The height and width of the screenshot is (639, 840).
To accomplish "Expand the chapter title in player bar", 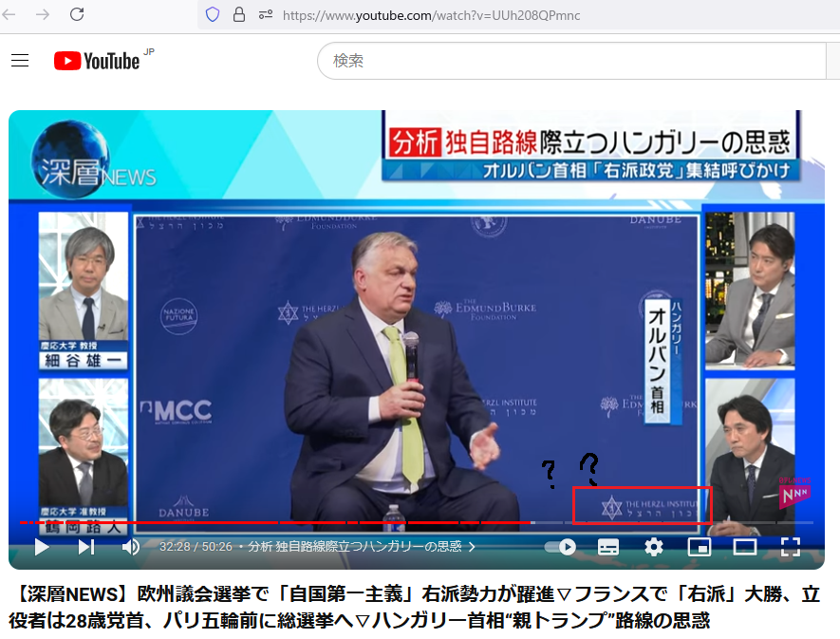I will [361, 547].
